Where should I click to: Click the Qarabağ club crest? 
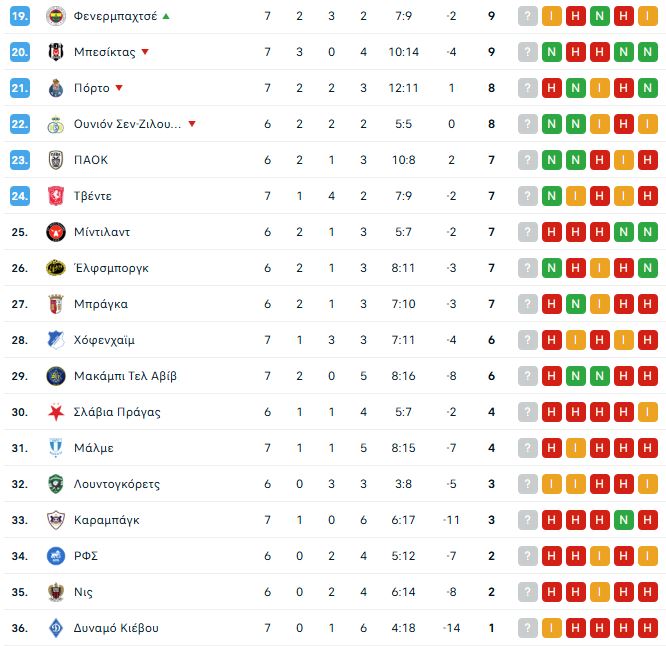pos(55,520)
